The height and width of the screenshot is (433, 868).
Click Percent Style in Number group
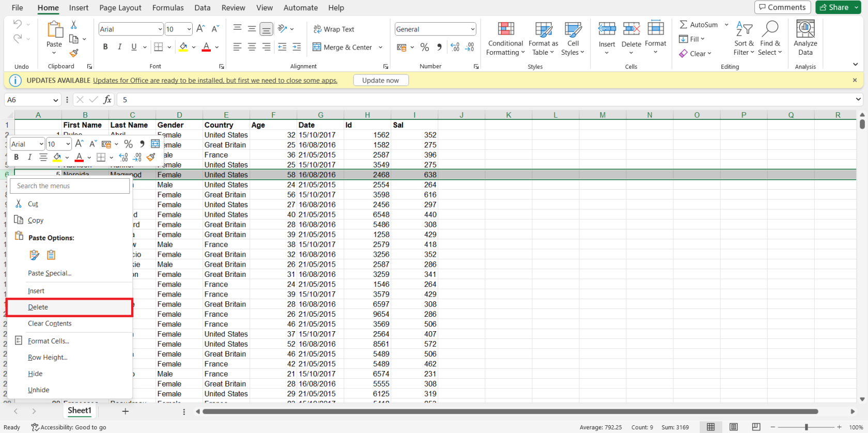(425, 47)
